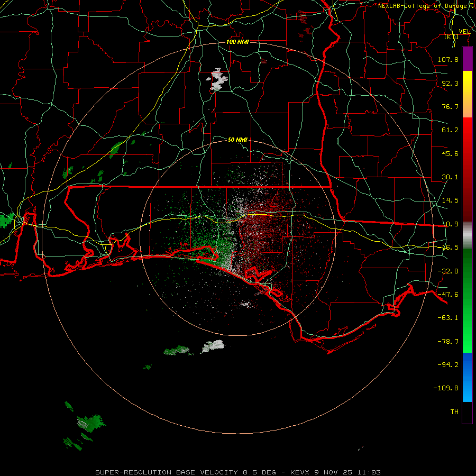Click the '100 NMI' range ring label

(x=237, y=42)
